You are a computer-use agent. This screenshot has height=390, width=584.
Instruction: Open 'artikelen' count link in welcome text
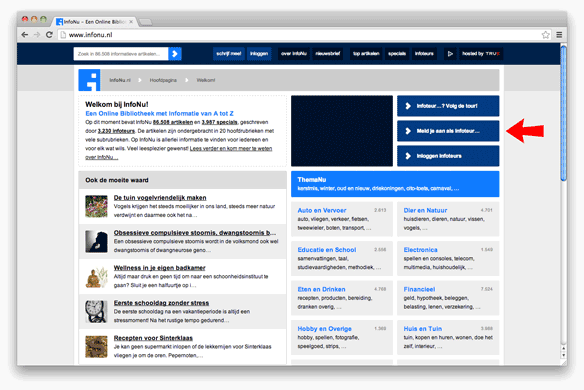[173, 122]
